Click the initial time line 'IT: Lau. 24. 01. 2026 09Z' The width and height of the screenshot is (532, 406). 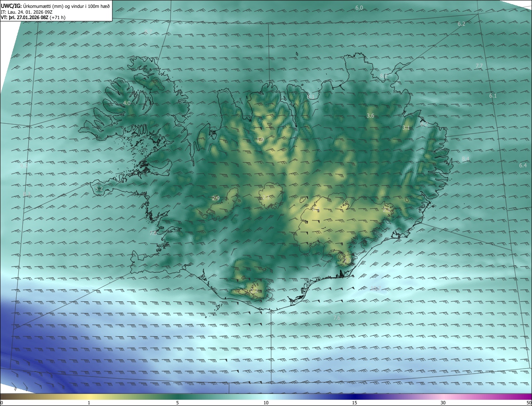27,12
